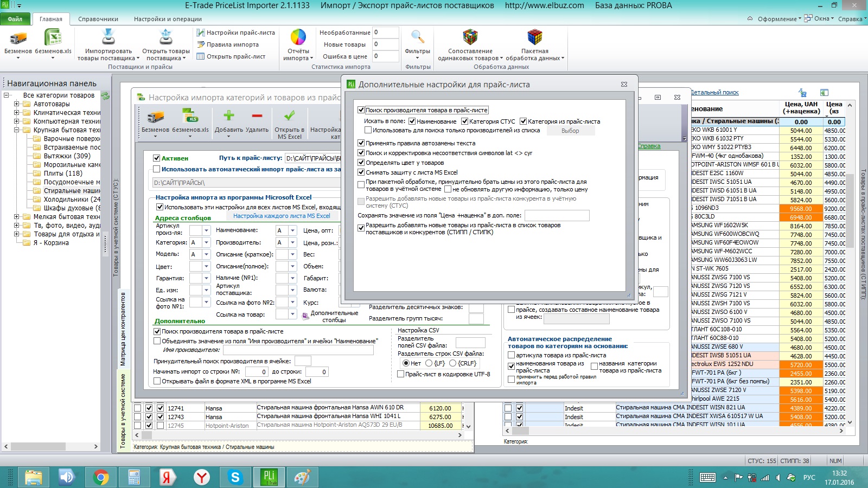868x488 pixels.
Task: Enable Прайс-лист в кодировке UTF-8
Action: [x=400, y=374]
